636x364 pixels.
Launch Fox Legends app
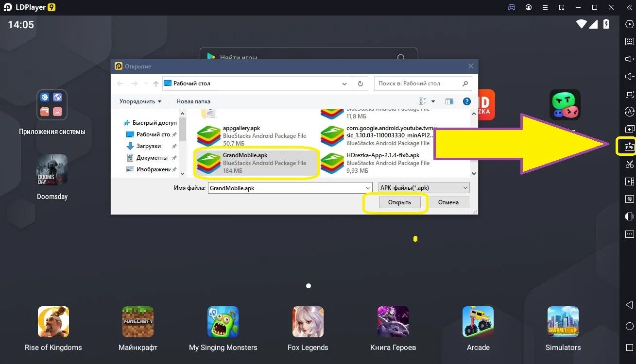[308, 322]
